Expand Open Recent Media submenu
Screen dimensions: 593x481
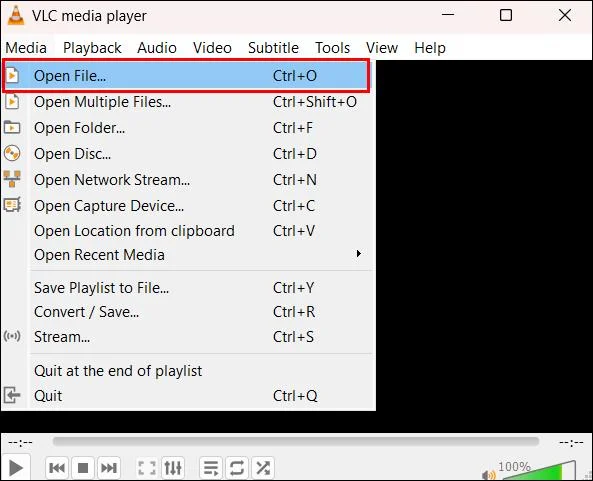coord(188,255)
